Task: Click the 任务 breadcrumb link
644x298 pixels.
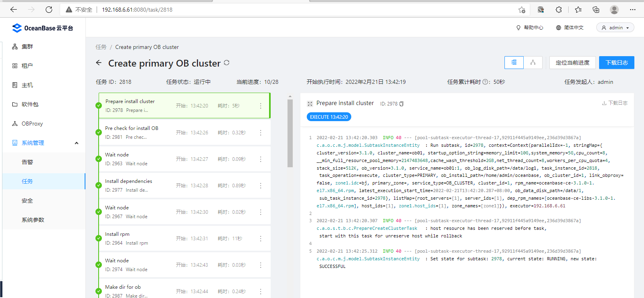Action: (101, 47)
